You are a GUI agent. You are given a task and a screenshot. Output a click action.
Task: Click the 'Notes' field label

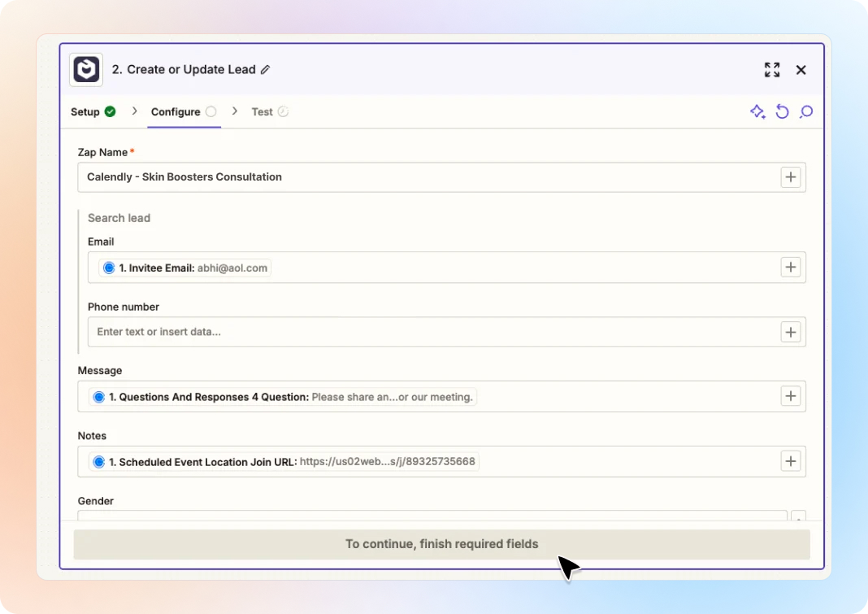(92, 436)
